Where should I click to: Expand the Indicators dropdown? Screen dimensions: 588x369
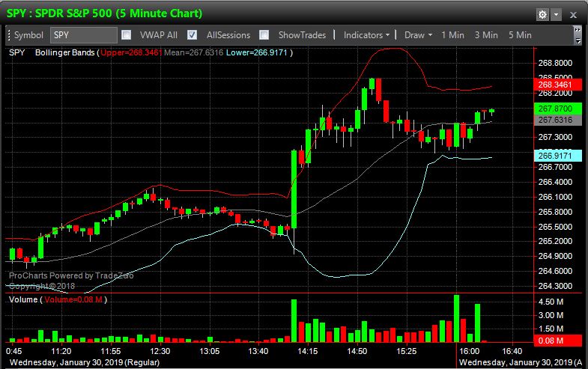(366, 35)
